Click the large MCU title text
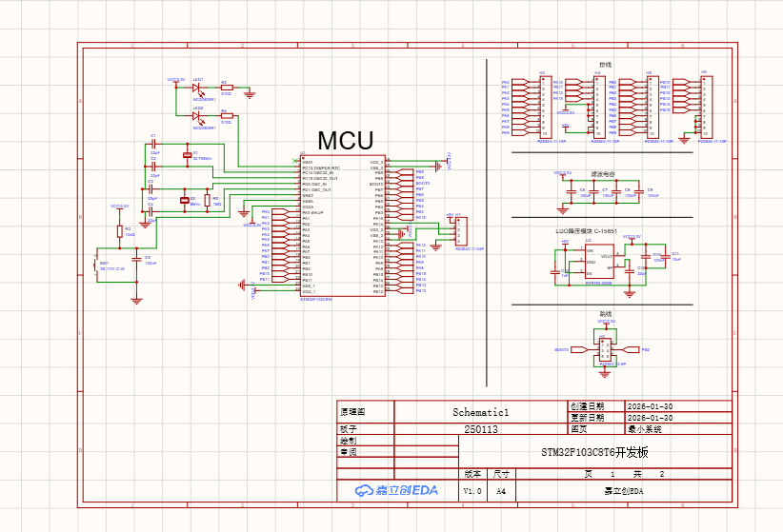783x532 pixels. pyautogui.click(x=346, y=141)
